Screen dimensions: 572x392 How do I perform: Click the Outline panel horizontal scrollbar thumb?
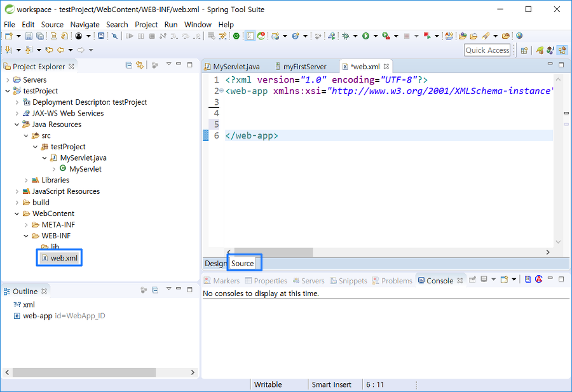(85, 372)
